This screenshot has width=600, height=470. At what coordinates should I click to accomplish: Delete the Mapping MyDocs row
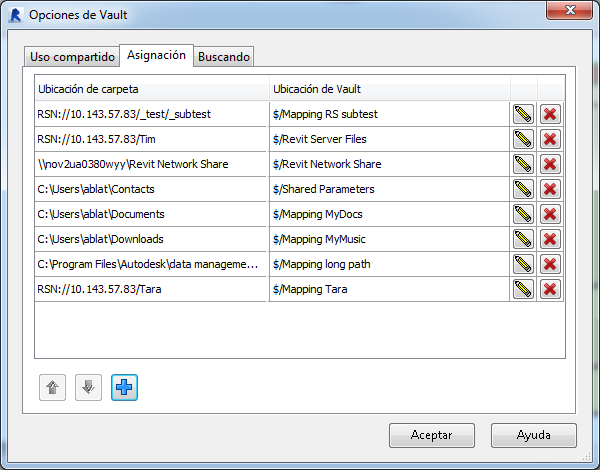point(550,214)
